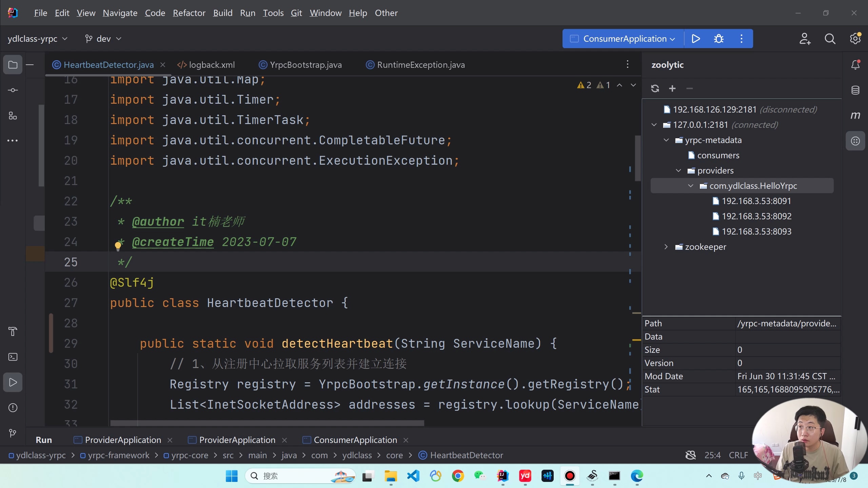This screenshot has height=488, width=868.
Task: Click the editor horizontal scrollbar
Action: click(267, 423)
